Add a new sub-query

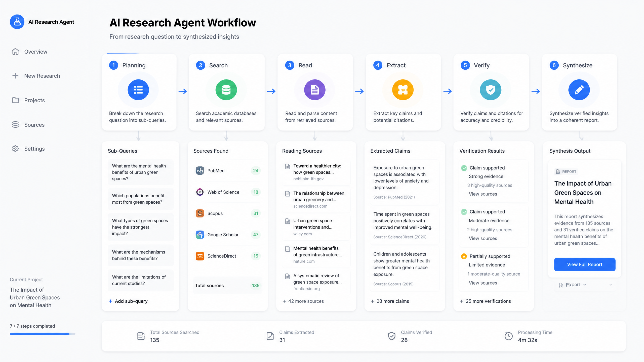[x=128, y=301]
